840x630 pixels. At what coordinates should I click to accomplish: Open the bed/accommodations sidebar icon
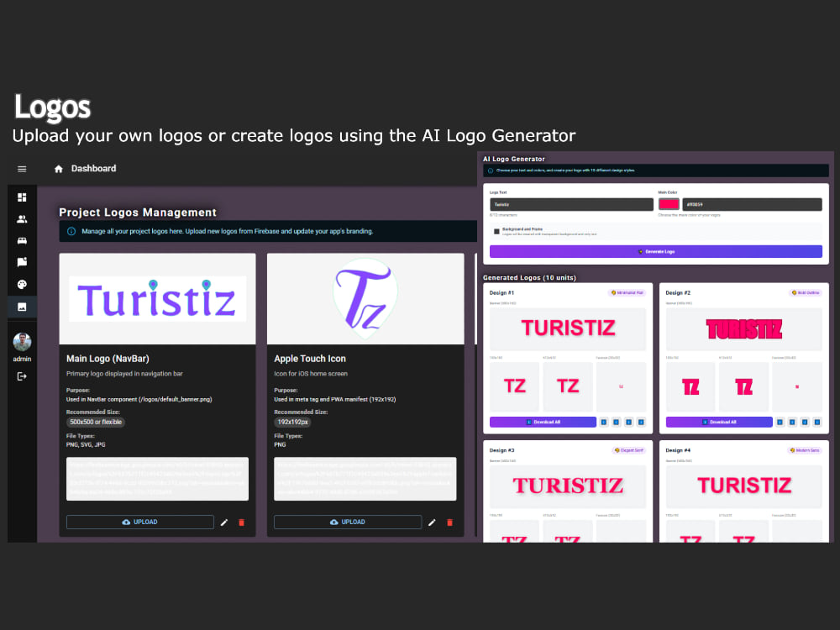pos(22,240)
